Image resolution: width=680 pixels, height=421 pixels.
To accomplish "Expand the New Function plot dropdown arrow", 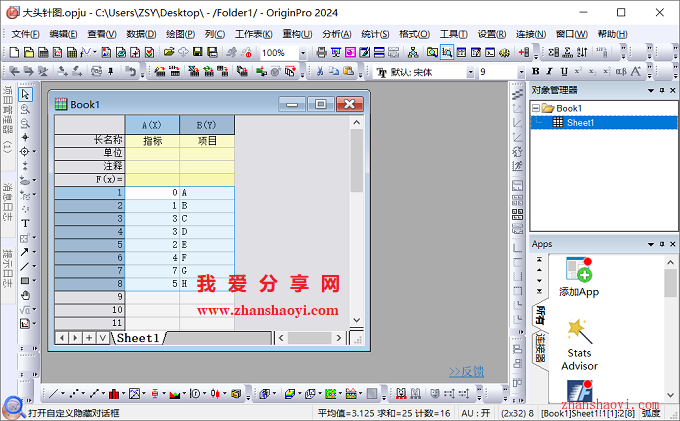I will [95, 53].
